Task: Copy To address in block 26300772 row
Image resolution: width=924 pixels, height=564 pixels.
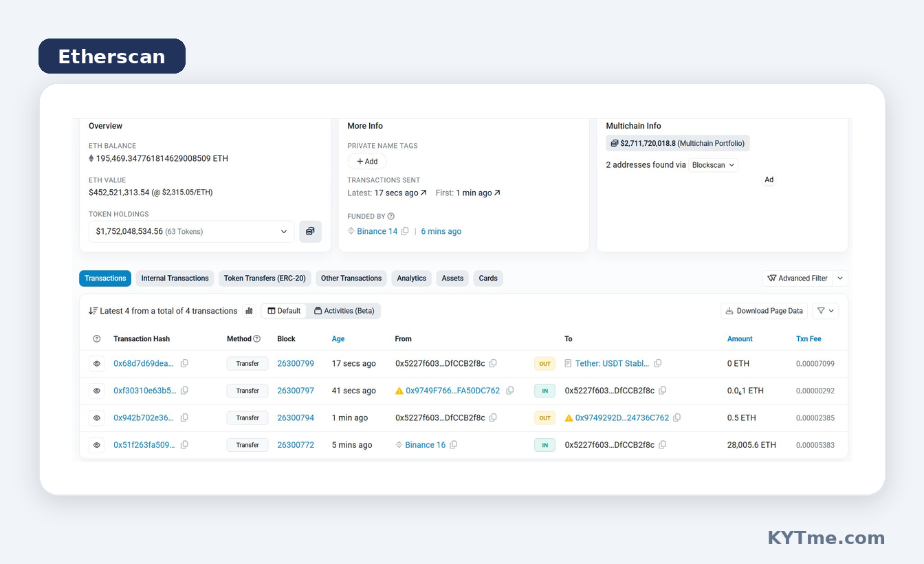Action: [663, 445]
